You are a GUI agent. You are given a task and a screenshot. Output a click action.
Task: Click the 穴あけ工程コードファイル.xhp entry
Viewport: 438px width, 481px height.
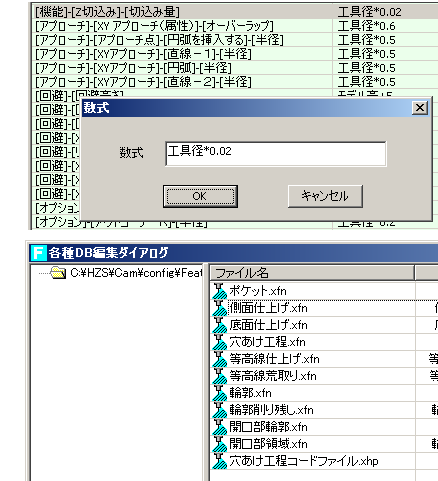click(303, 461)
